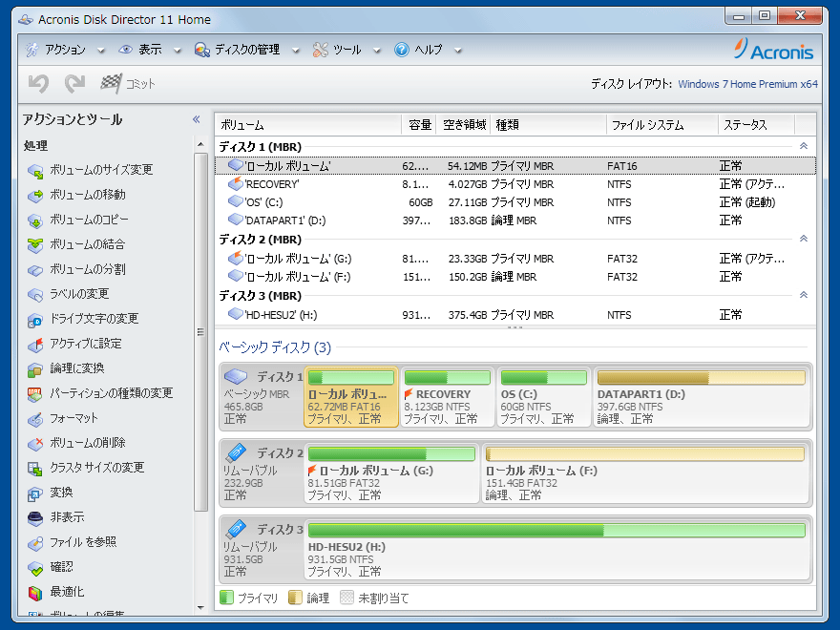Open the アクション menu dropdown arrow
The image size is (840, 630).
pos(101,51)
